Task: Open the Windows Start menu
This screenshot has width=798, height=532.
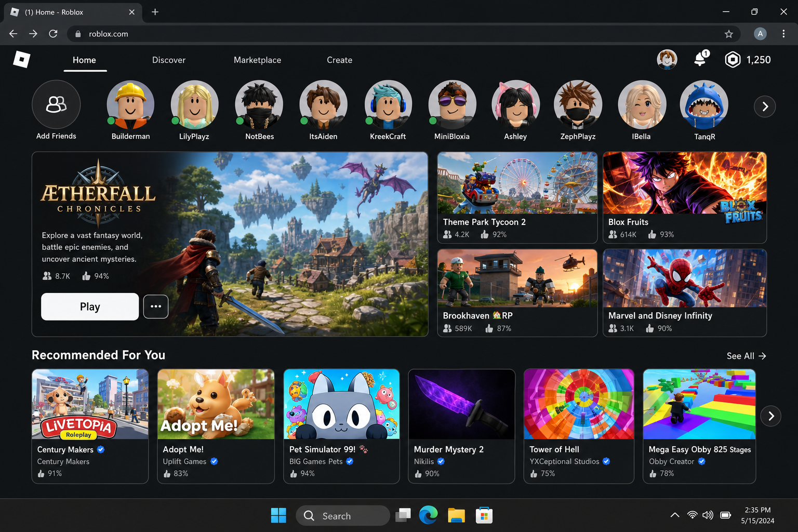Action: [278, 515]
